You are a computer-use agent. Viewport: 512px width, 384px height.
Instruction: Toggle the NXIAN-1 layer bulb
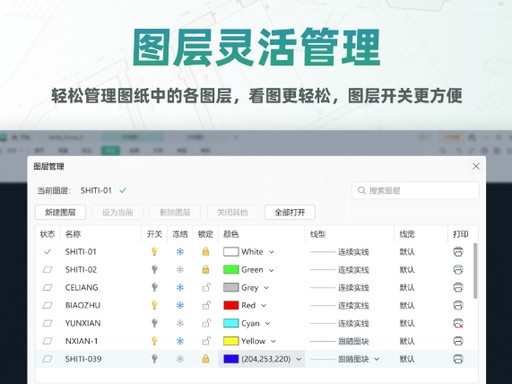pos(154,341)
